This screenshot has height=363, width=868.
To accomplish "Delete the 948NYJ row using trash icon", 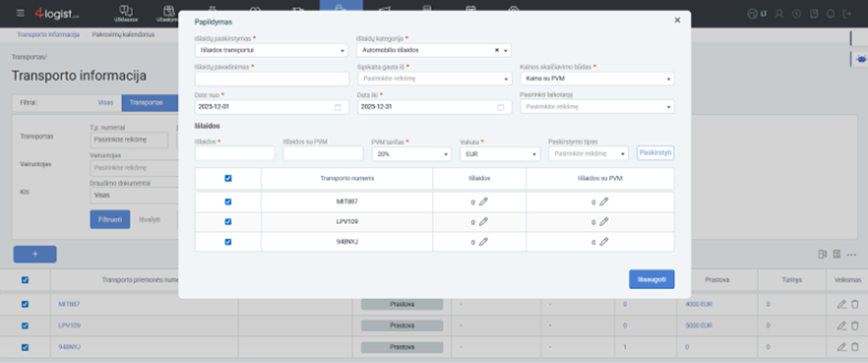I will click(x=855, y=347).
